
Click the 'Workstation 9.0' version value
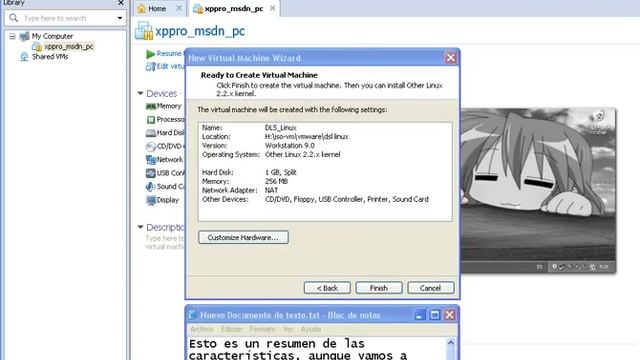coord(289,146)
